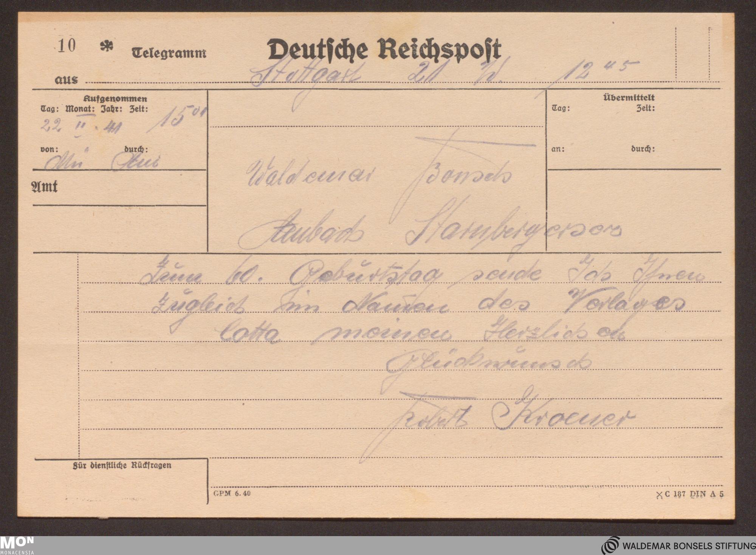Click the "Jahr:" label
Image resolution: width=756 pixels, height=555 pixels.
[x=111, y=109]
